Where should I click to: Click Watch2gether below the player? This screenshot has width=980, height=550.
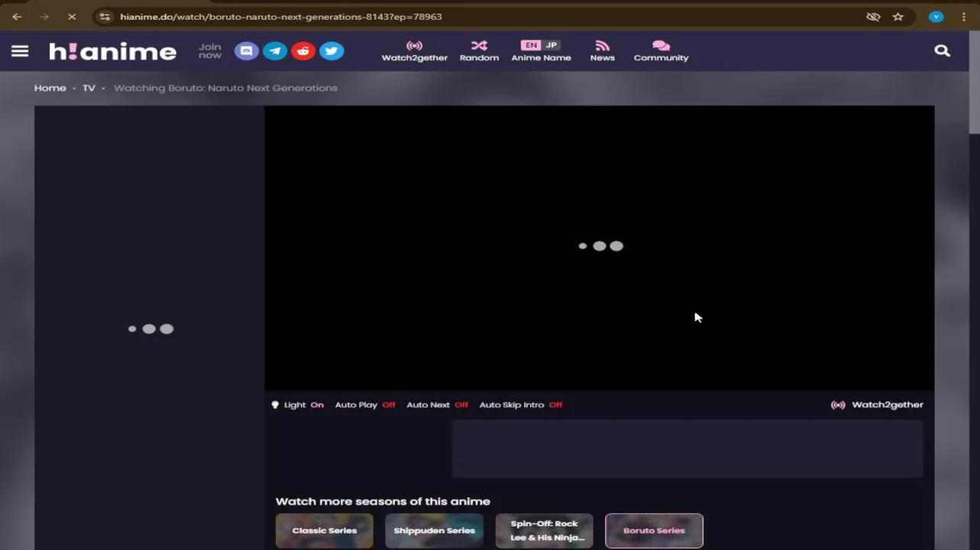877,405
